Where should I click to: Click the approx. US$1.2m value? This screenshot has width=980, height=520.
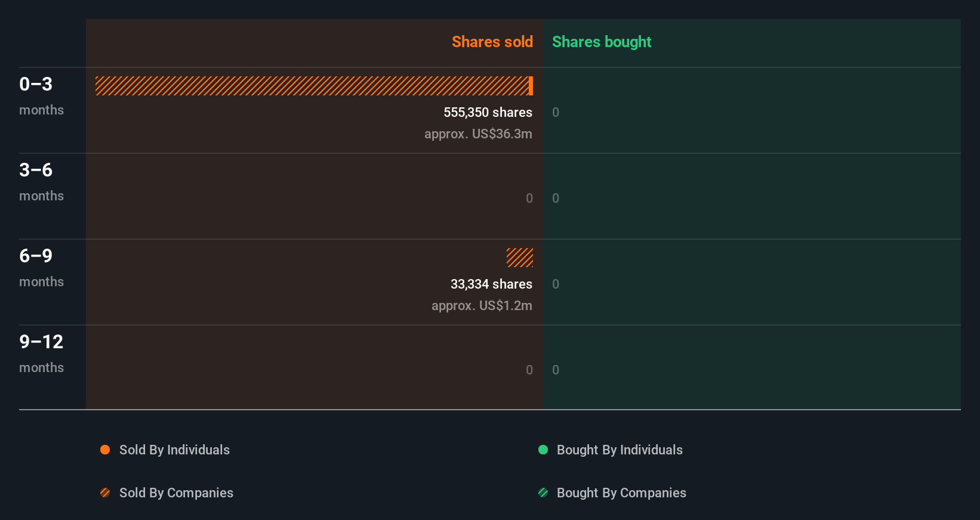482,305
